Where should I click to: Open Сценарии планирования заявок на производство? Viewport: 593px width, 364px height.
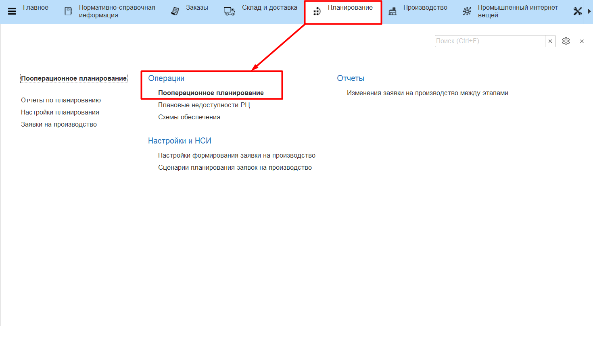pos(235,167)
